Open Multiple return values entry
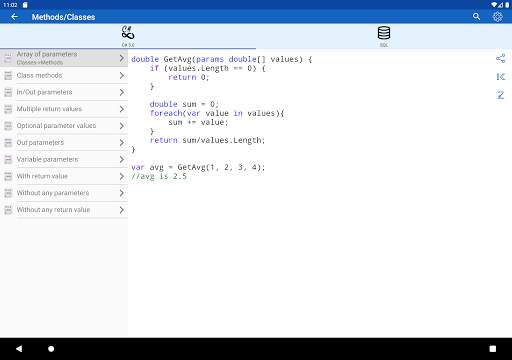Screen dimensions: 512x360 [x=64, y=109]
